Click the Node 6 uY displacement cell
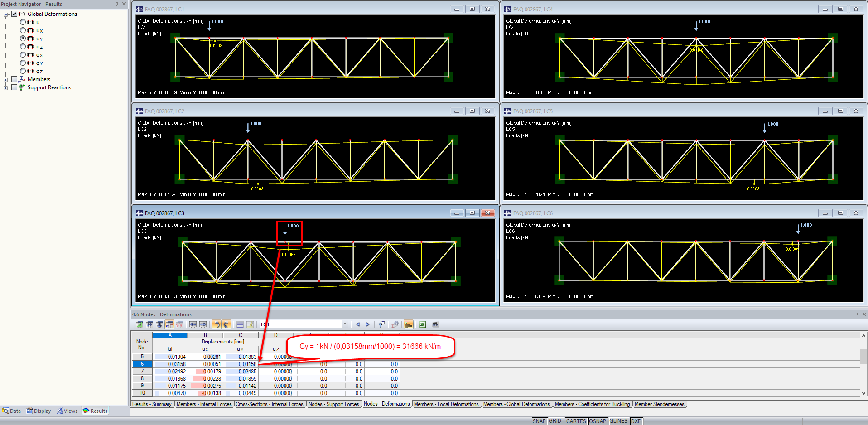 pos(240,364)
